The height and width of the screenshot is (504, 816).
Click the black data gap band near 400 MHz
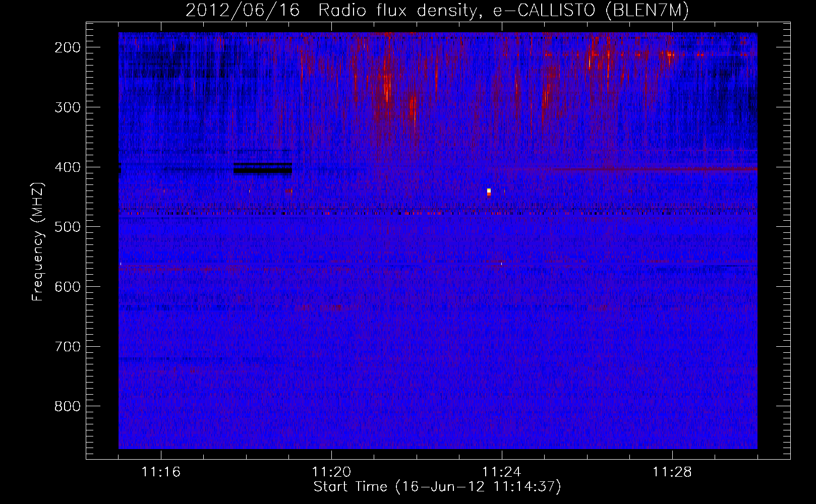pyautogui.click(x=263, y=168)
